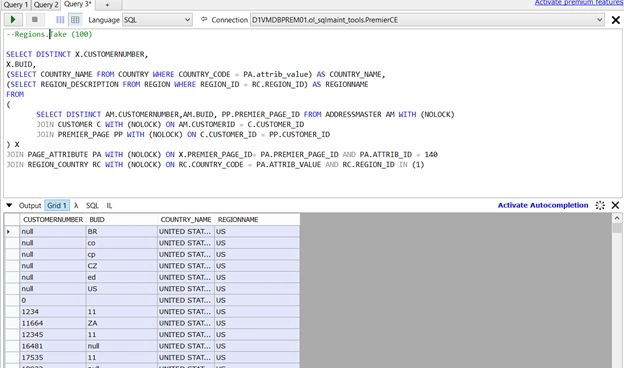
Task: Switch to the Query 1 tab
Action: (x=16, y=5)
